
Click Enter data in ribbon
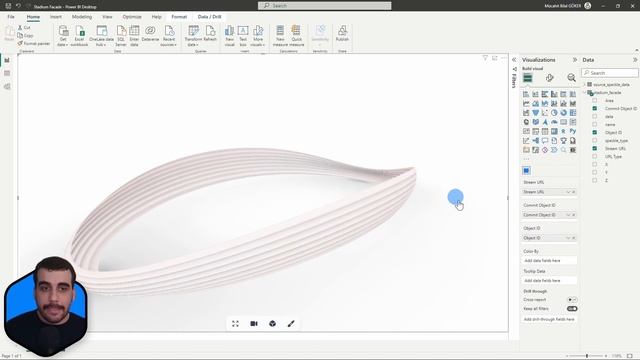134,36
